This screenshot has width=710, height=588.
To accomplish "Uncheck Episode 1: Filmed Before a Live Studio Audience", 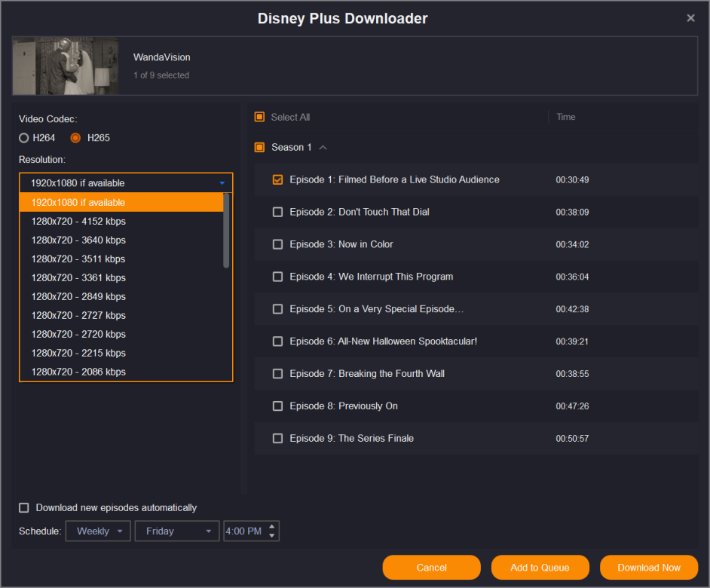I will 277,180.
